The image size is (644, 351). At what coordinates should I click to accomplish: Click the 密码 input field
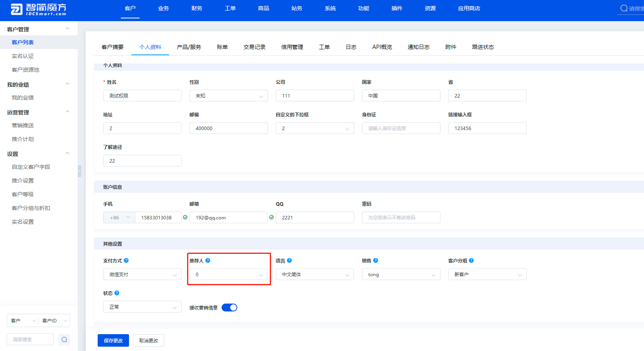(401, 217)
